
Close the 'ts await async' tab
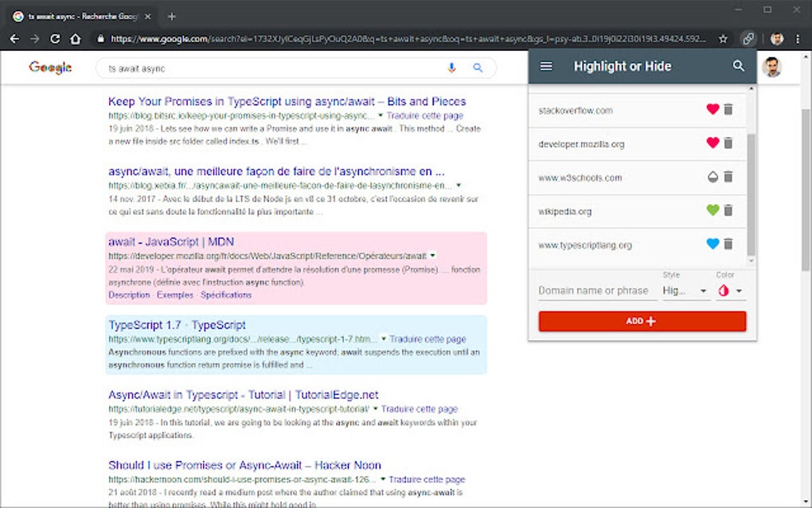147,17
